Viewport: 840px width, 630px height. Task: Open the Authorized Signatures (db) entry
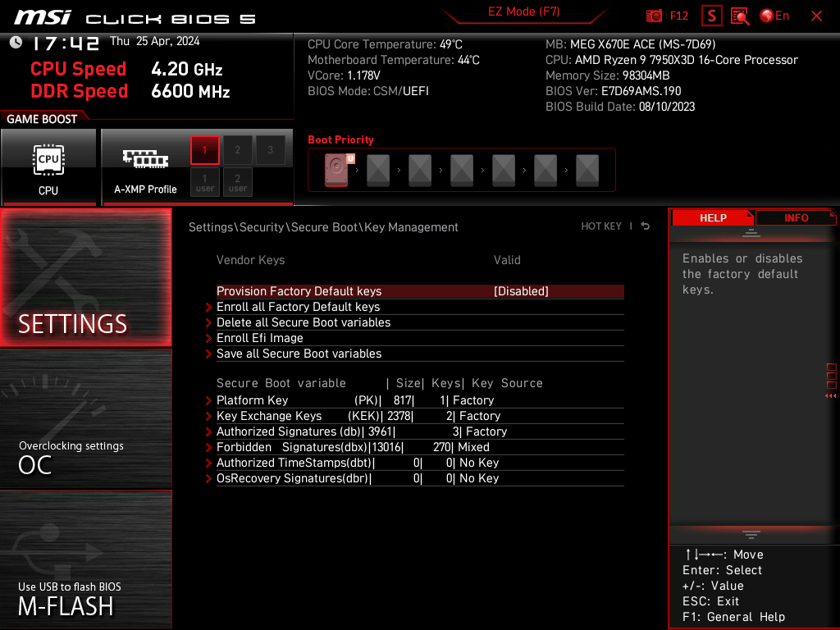click(420, 431)
